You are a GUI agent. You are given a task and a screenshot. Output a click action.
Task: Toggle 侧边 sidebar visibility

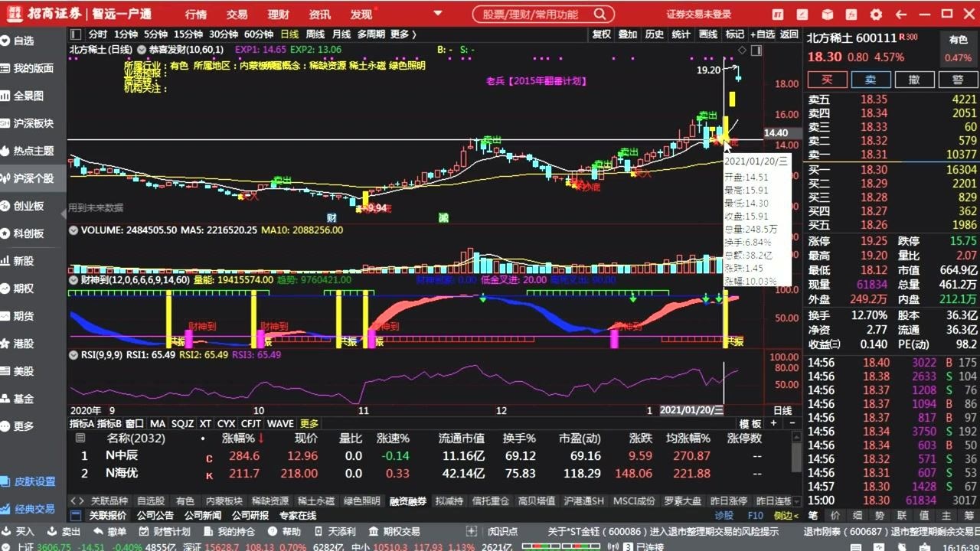786,515
